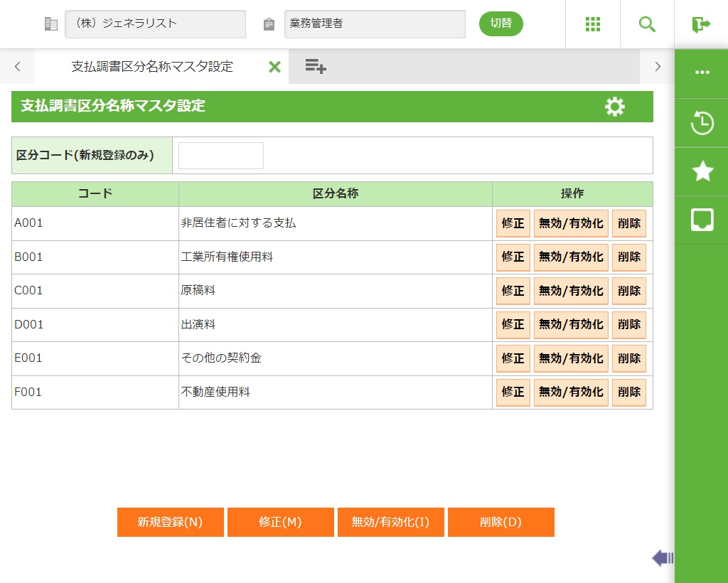Viewport: 728px width, 583px height.
Task: Open the three-dots more menu in sidebar
Action: tap(702, 73)
